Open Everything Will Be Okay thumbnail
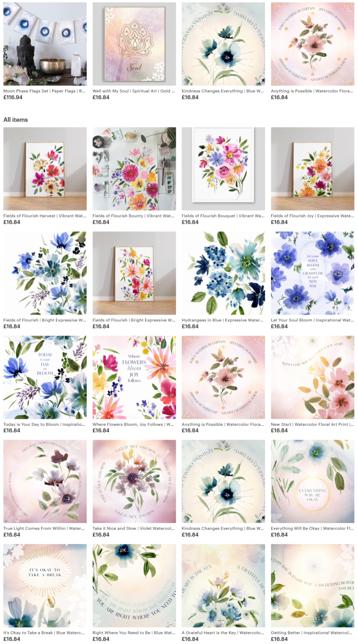358x644 pixels. coord(313,481)
